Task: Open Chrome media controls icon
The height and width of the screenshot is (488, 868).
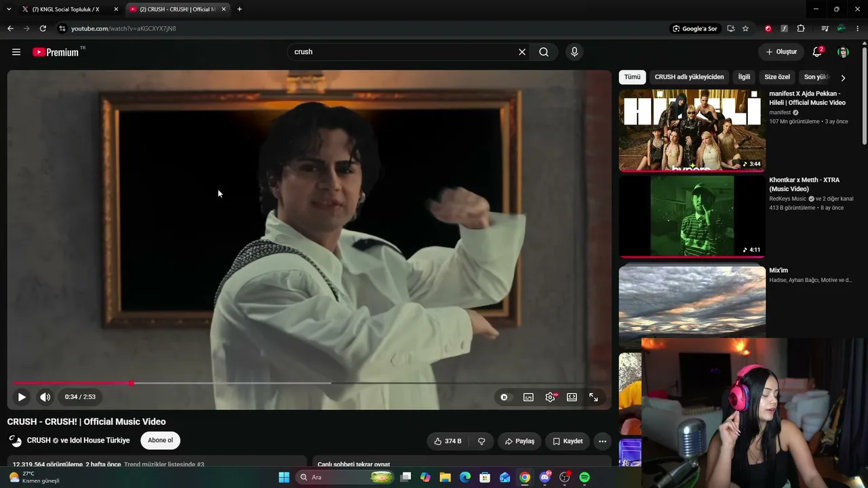Action: pyautogui.click(x=825, y=28)
